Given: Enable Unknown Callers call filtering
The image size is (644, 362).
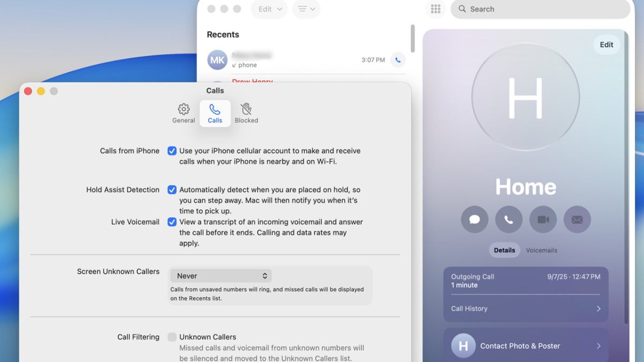Looking at the screenshot, I should (x=172, y=337).
